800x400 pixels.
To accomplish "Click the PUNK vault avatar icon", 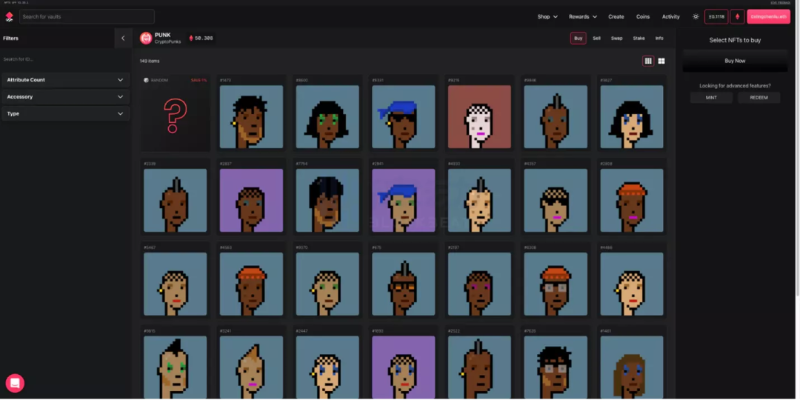I will [x=146, y=38].
